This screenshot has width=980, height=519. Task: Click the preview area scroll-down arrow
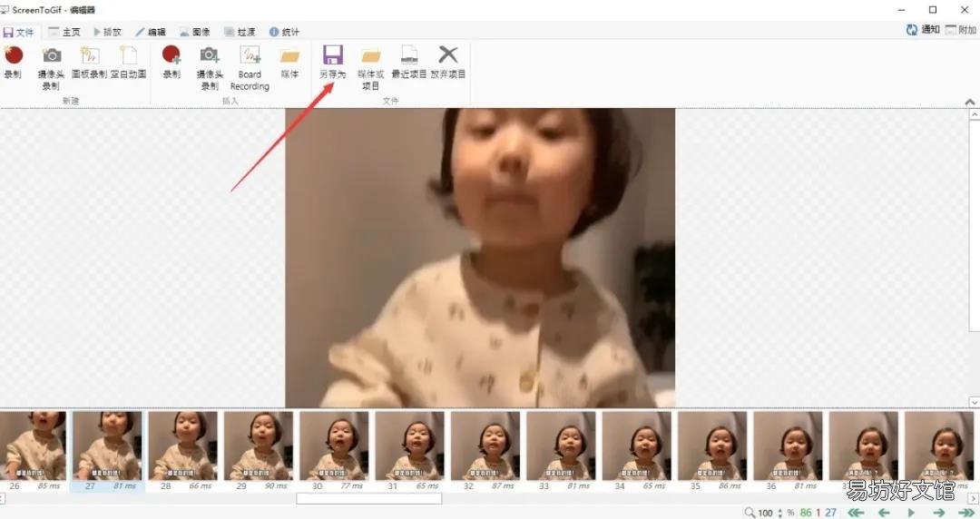click(x=974, y=401)
